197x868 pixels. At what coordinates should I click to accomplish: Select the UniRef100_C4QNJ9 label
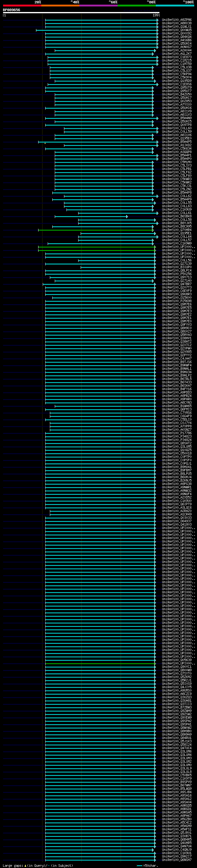(x=176, y=850)
